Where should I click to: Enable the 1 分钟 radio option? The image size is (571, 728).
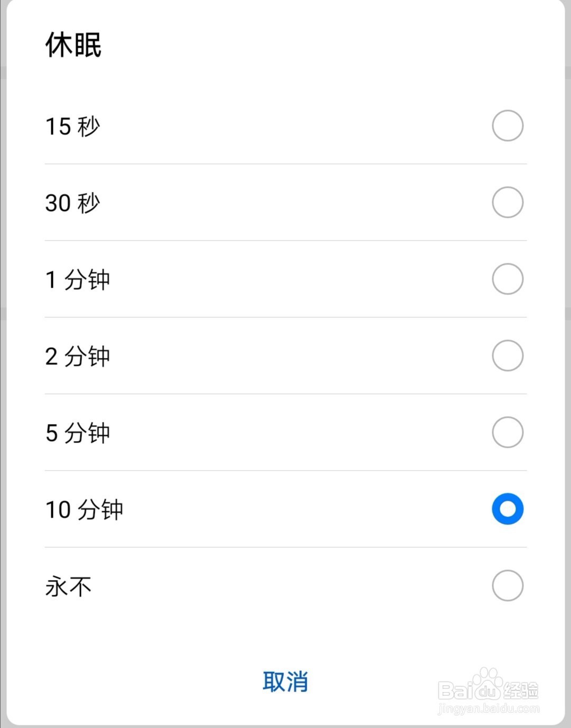point(508,279)
